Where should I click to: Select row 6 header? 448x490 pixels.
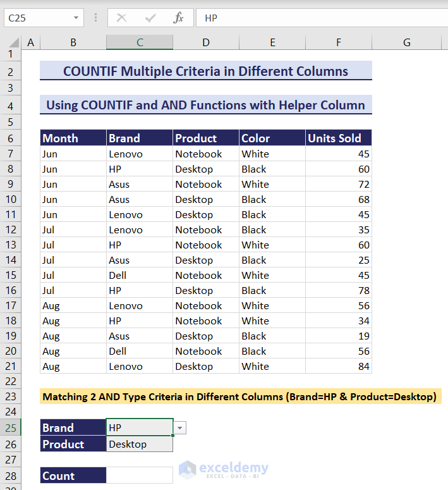tap(10, 138)
